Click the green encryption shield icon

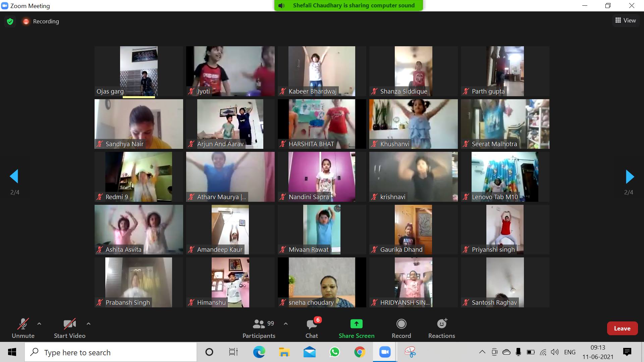pyautogui.click(x=10, y=21)
